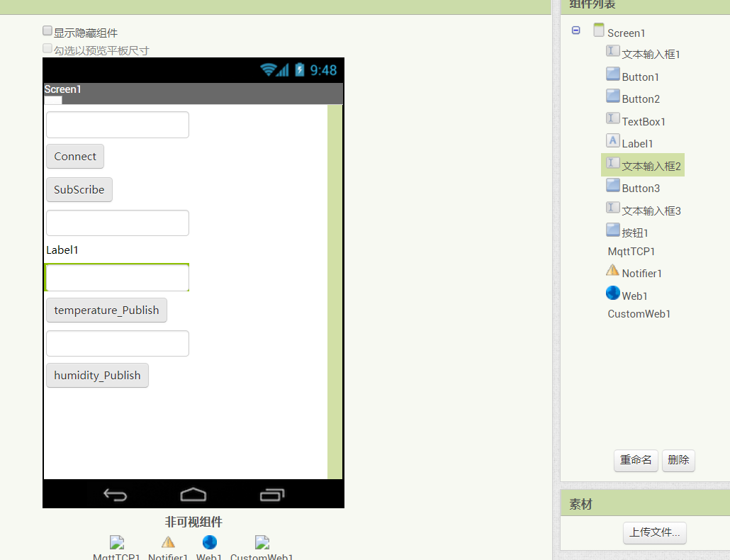Select CustomWeb1 in the component tree
The image size is (730, 560).
(639, 314)
